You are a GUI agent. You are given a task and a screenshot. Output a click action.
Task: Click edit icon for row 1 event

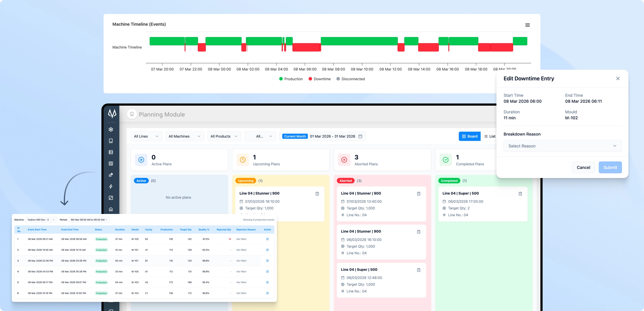click(x=267, y=239)
